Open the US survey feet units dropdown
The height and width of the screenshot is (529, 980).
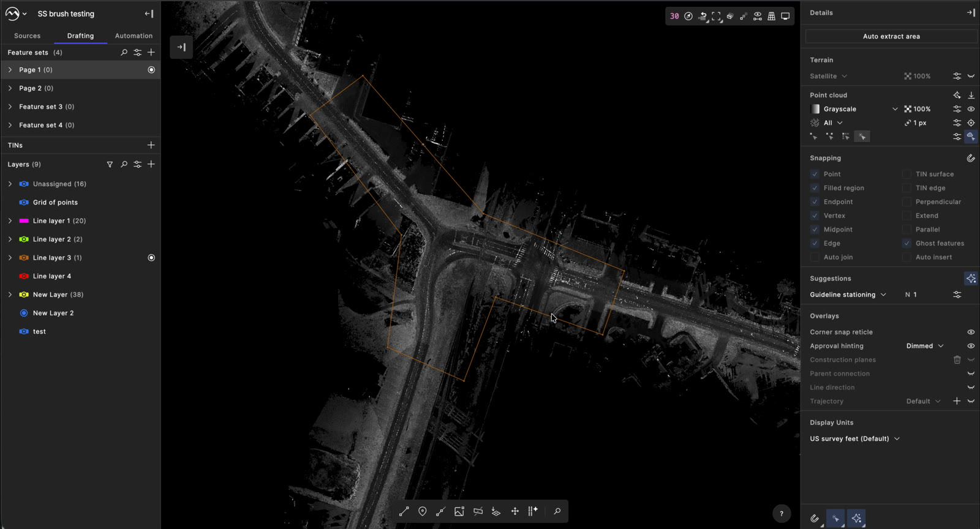click(854, 438)
